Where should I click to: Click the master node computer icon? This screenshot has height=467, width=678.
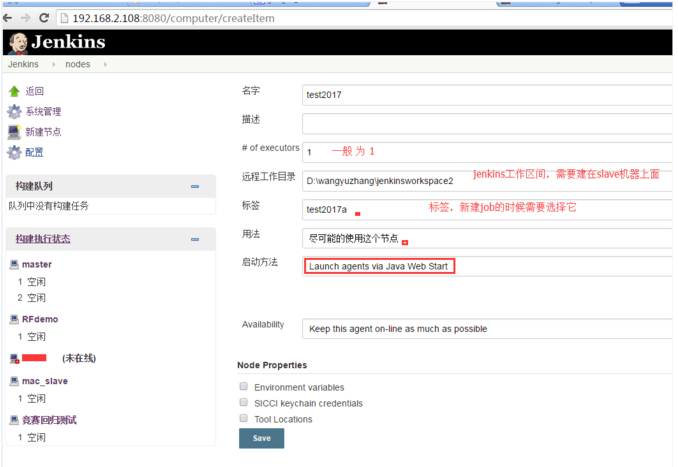coord(14,264)
